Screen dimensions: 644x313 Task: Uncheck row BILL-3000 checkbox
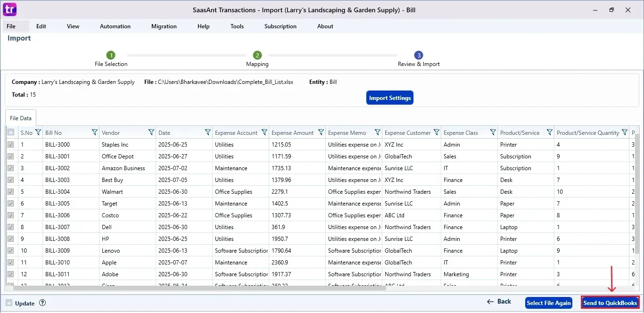tap(11, 145)
